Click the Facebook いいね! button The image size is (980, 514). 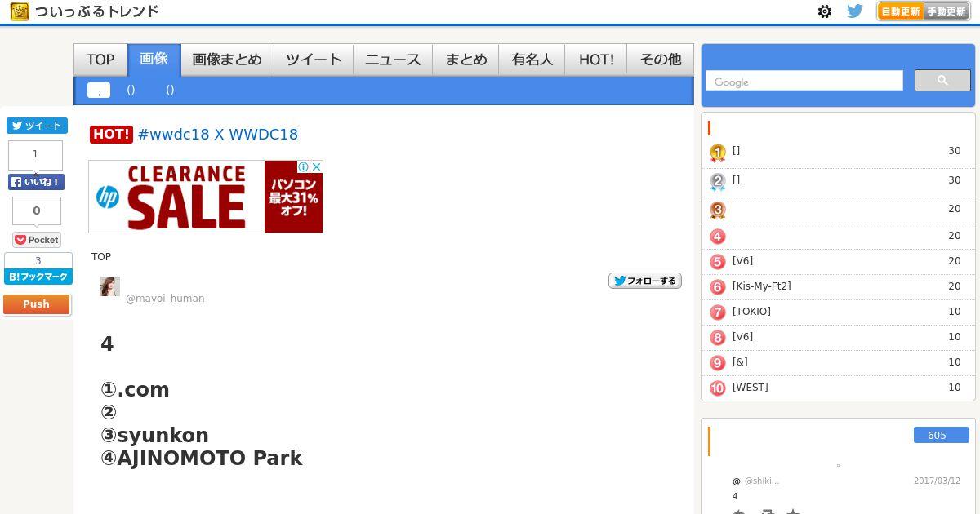37,182
